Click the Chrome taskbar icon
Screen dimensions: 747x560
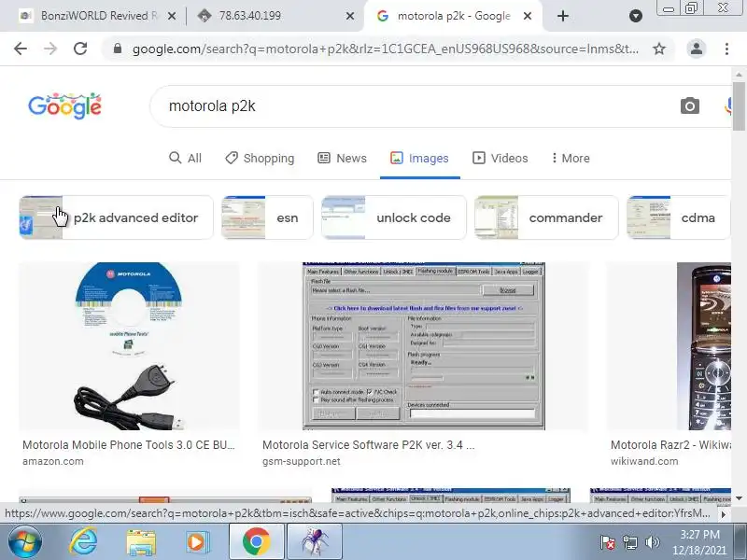[x=256, y=542]
